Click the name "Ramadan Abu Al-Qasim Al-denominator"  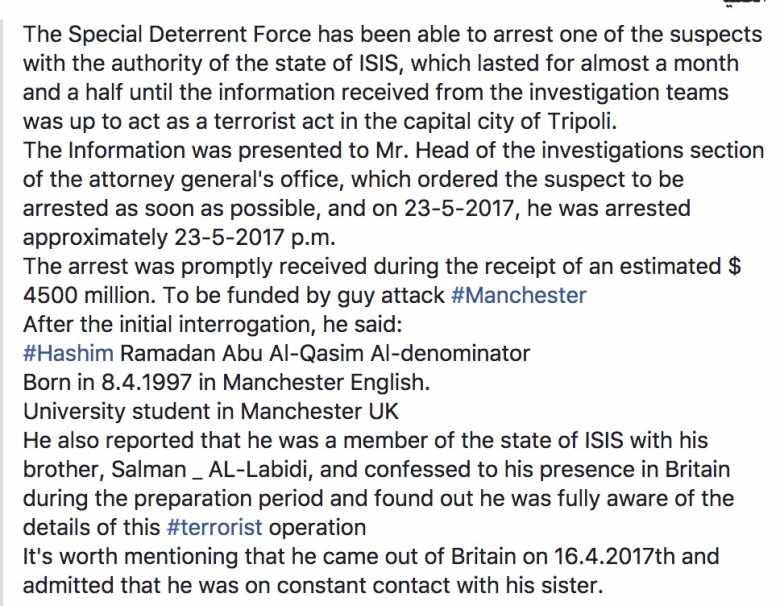(x=326, y=353)
